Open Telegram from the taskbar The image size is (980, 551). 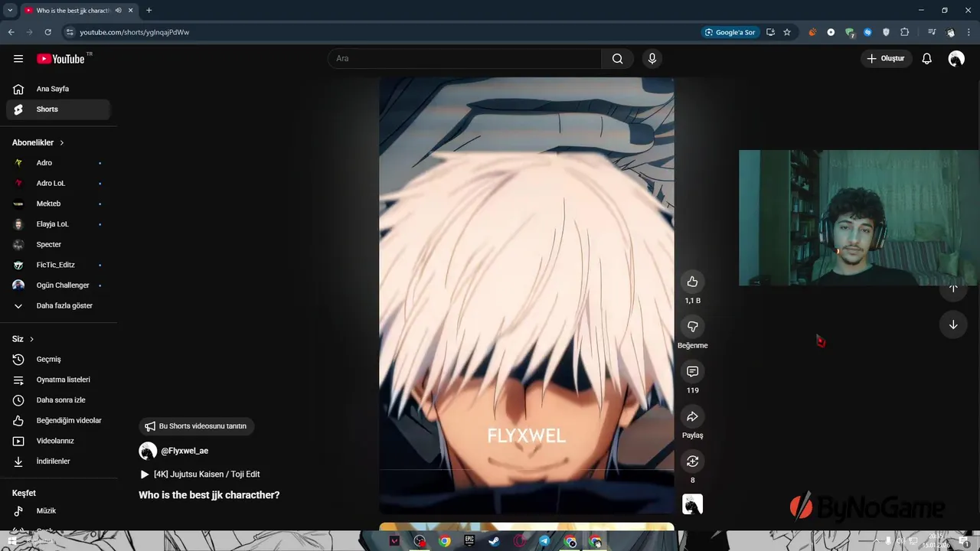pyautogui.click(x=544, y=541)
